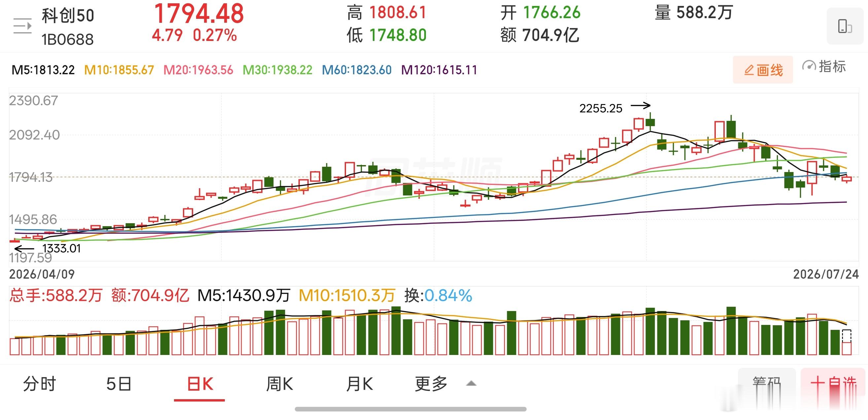Tap the volume M5:1430.9万 label

point(244,295)
